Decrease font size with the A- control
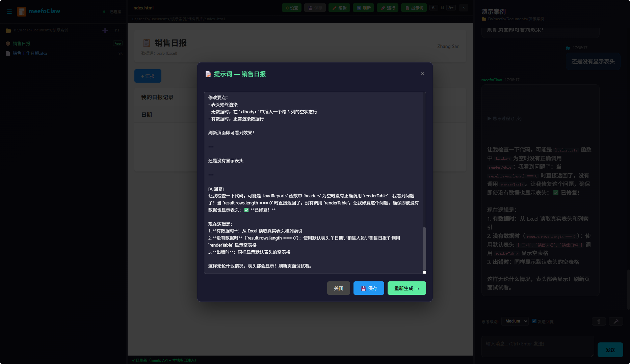Image resolution: width=630 pixels, height=364 pixels. 434,7
